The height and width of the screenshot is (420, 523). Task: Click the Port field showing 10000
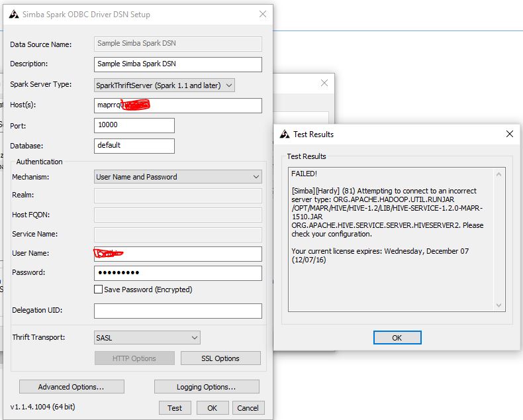coord(134,125)
